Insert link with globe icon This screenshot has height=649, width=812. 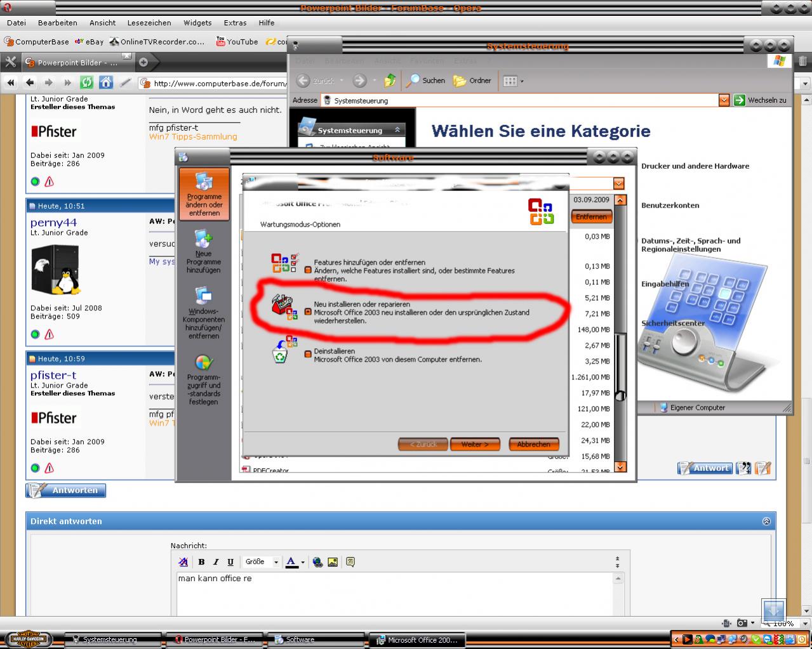(x=317, y=561)
